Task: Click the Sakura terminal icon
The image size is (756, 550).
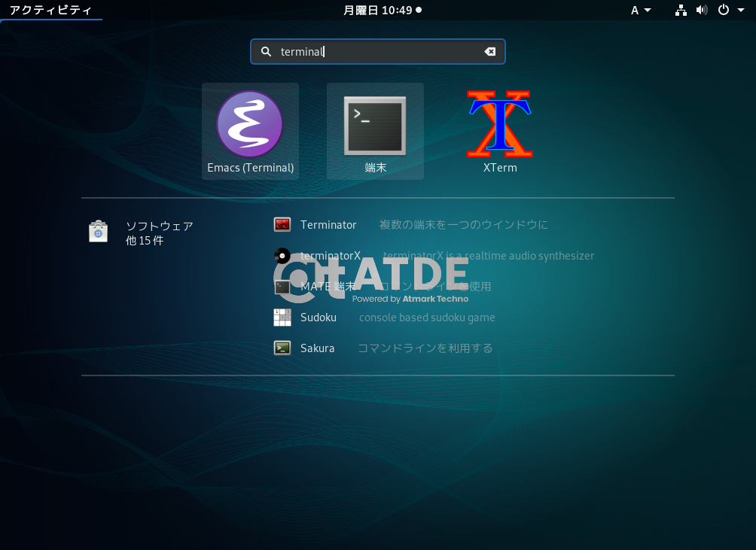Action: pos(282,348)
